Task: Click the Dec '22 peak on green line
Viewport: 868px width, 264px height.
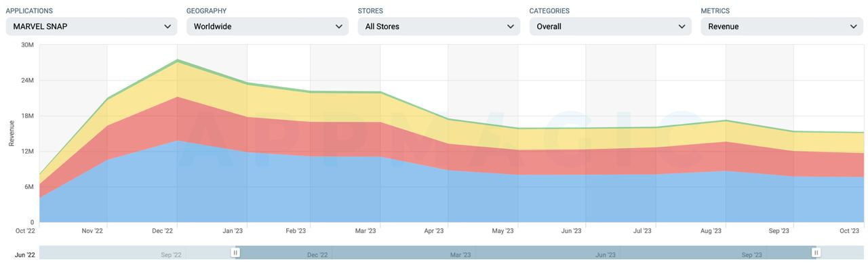Action: point(177,60)
